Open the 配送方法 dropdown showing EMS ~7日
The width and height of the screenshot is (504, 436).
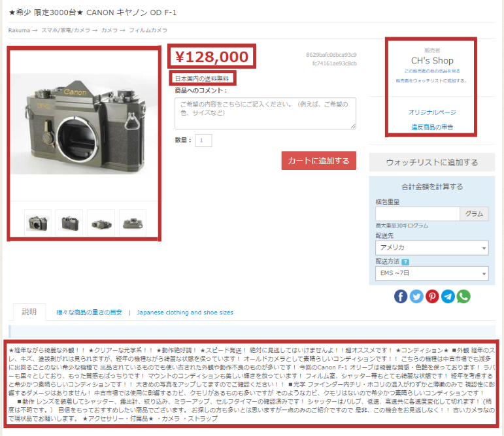coord(431,273)
